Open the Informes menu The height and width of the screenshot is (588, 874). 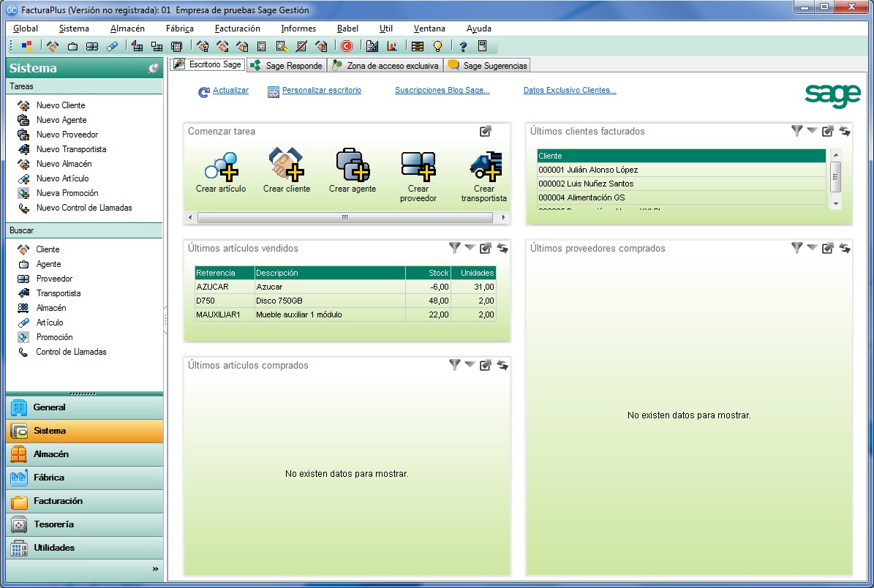[x=298, y=29]
